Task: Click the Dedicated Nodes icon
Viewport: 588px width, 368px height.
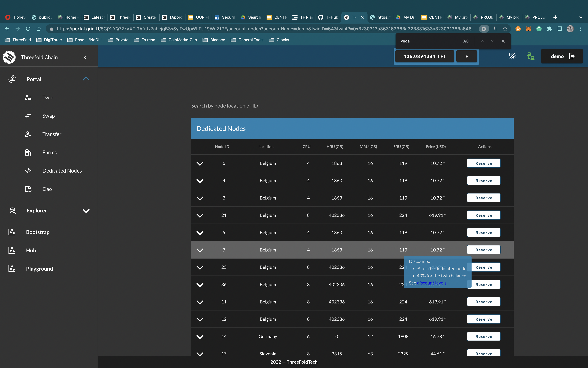Action: 28,171
